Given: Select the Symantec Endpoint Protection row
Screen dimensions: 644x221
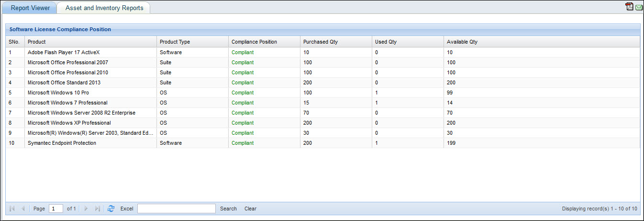Looking at the screenshot, I should [x=62, y=143].
